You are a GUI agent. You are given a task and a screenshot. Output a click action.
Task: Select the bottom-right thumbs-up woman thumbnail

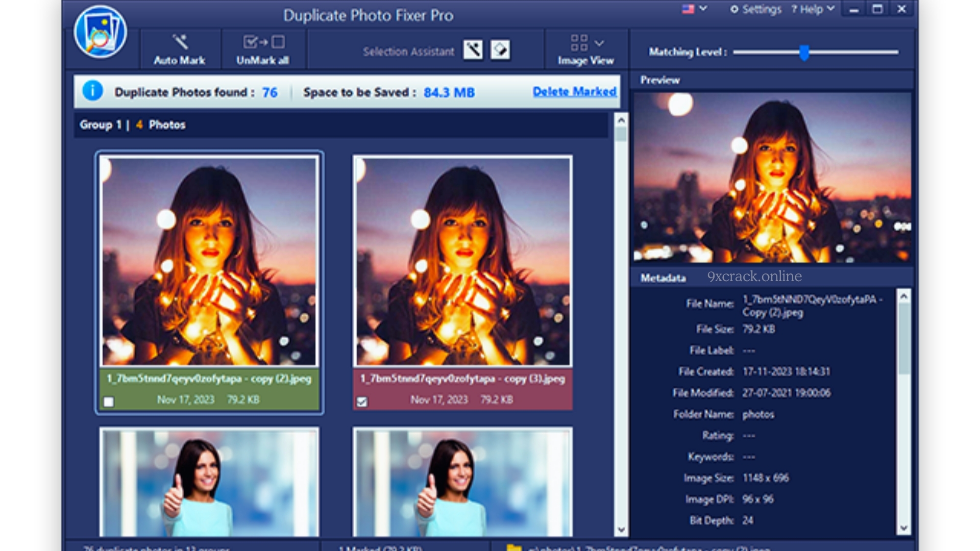(x=462, y=483)
